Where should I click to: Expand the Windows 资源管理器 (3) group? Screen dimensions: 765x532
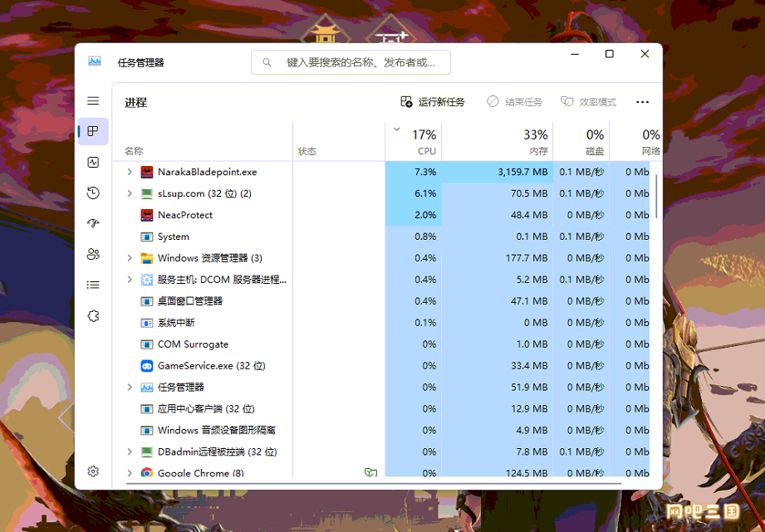130,258
